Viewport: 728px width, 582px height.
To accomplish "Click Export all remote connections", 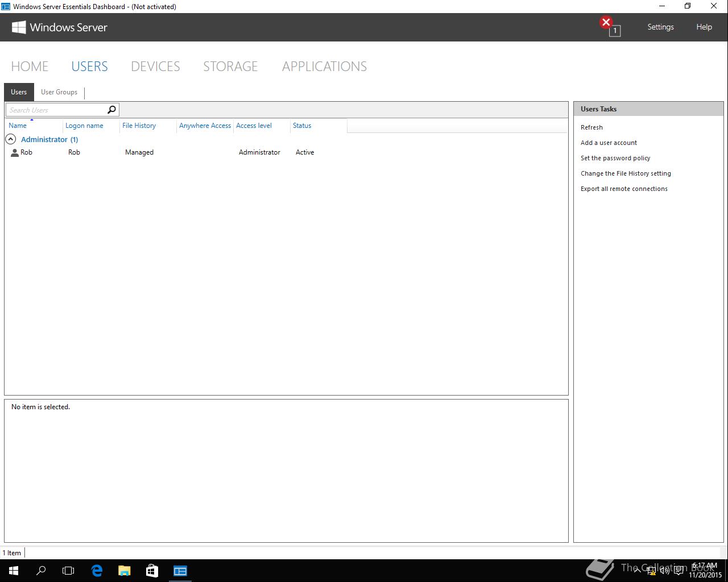I will point(624,189).
